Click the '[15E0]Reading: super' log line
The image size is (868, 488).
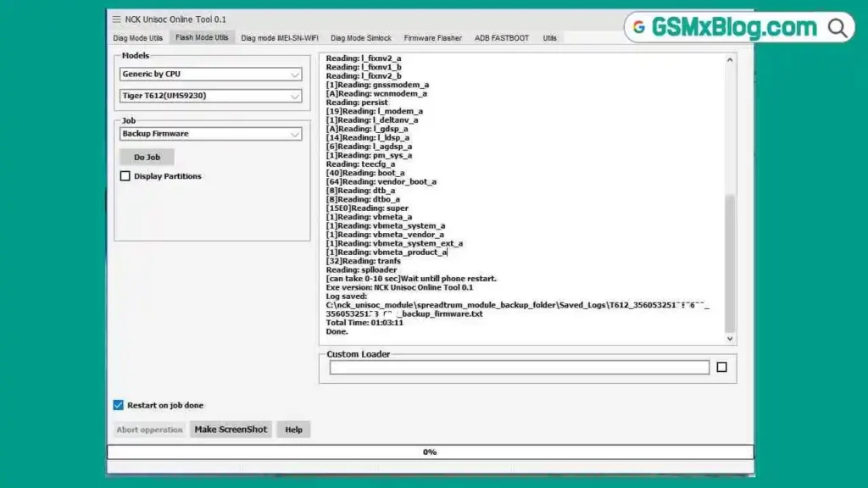[367, 208]
